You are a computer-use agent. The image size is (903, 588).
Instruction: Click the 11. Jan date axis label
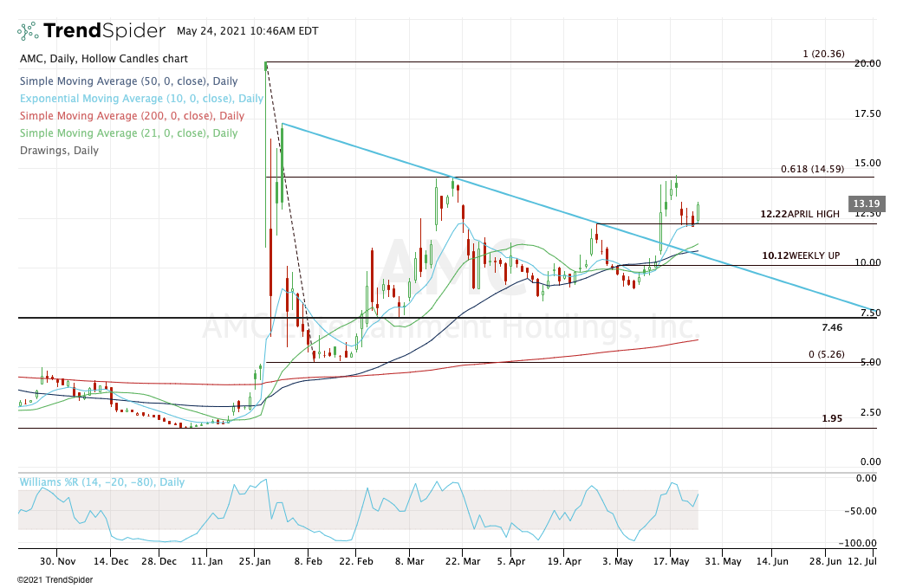coord(206,561)
